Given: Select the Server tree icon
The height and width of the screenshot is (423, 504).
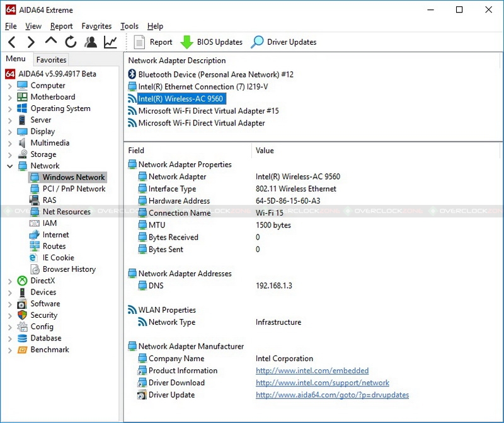Looking at the screenshot, I should (x=22, y=120).
